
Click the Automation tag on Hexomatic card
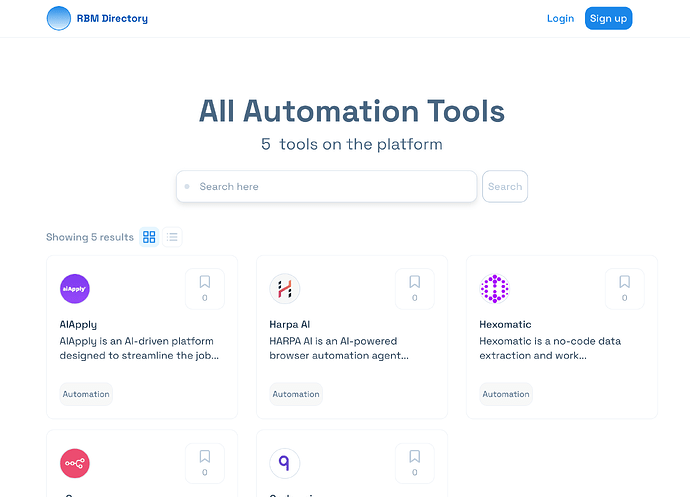[506, 394]
